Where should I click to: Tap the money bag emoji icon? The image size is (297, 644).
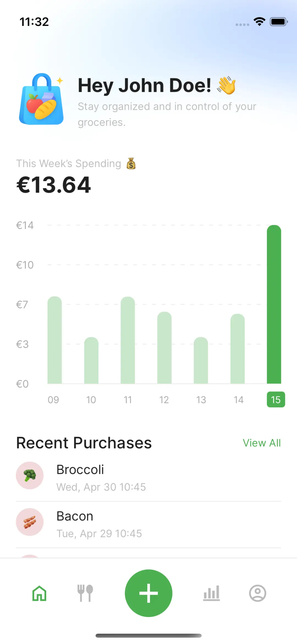(x=131, y=163)
